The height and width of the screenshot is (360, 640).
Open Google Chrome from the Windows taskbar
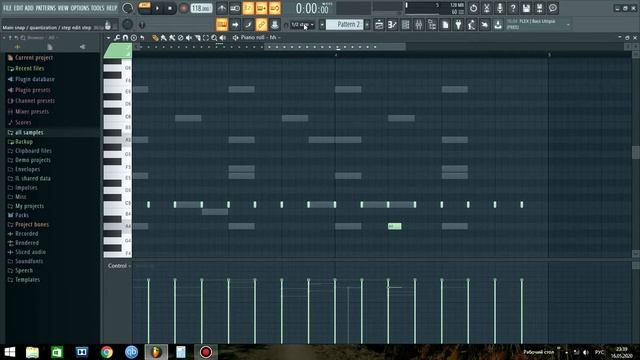tap(107, 352)
